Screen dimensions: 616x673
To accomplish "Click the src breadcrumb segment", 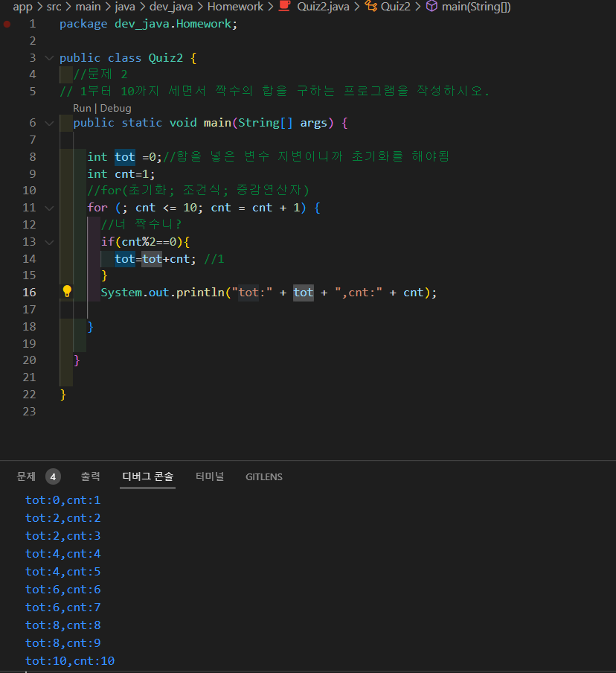I will [x=54, y=7].
